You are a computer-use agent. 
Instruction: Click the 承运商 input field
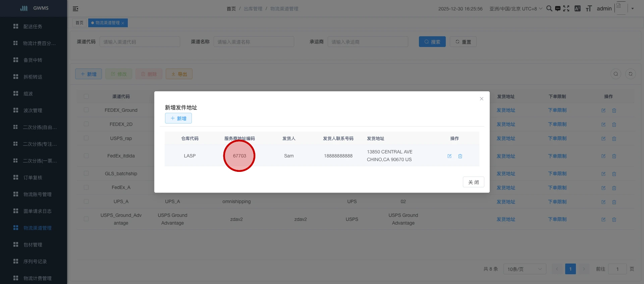(368, 42)
